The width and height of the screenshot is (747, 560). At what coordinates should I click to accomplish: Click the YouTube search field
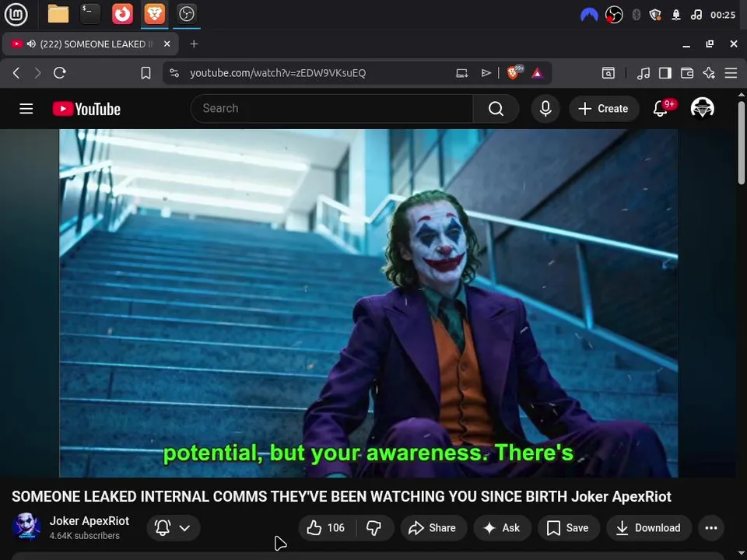click(332, 109)
